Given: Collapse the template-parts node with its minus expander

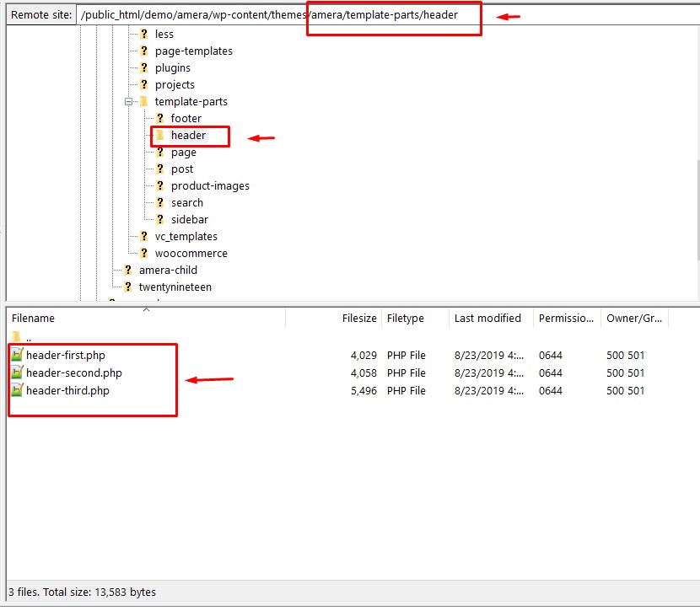Looking at the screenshot, I should coord(129,101).
